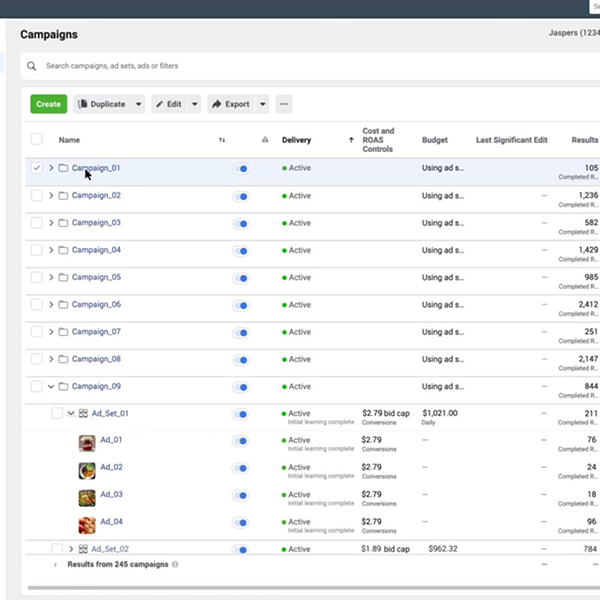
Task: Click the Ad_01 image thumbnail
Action: point(87,440)
